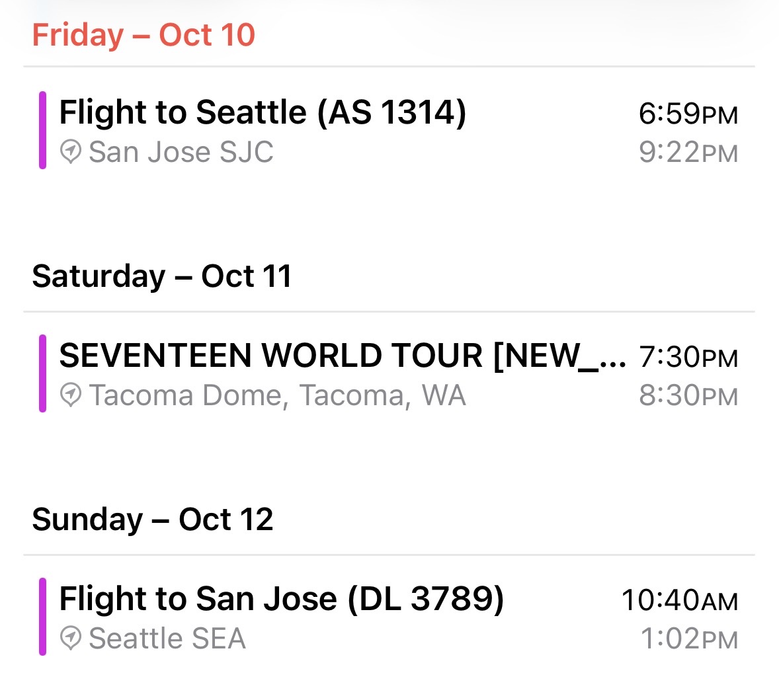Click the 7:30PM concert start time
Image resolution: width=779 pixels, height=700 pixels.
pyautogui.click(x=688, y=357)
